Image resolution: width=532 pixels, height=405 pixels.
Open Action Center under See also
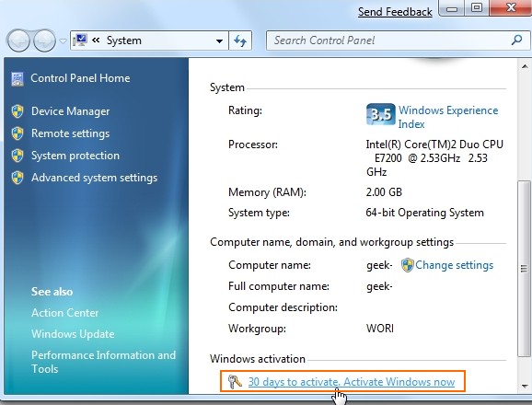[64, 313]
